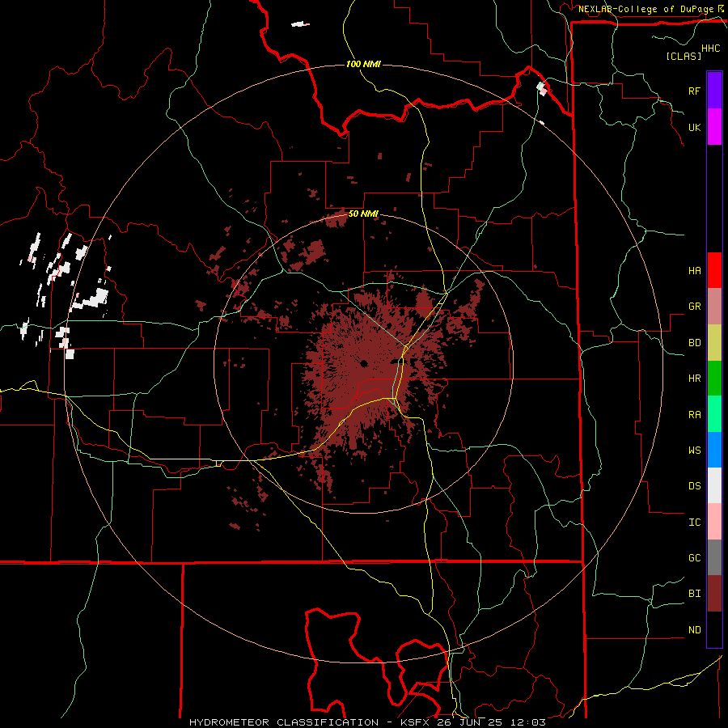Select the BD yellow legend swatch
The width and height of the screenshot is (728, 728).
pyautogui.click(x=714, y=343)
